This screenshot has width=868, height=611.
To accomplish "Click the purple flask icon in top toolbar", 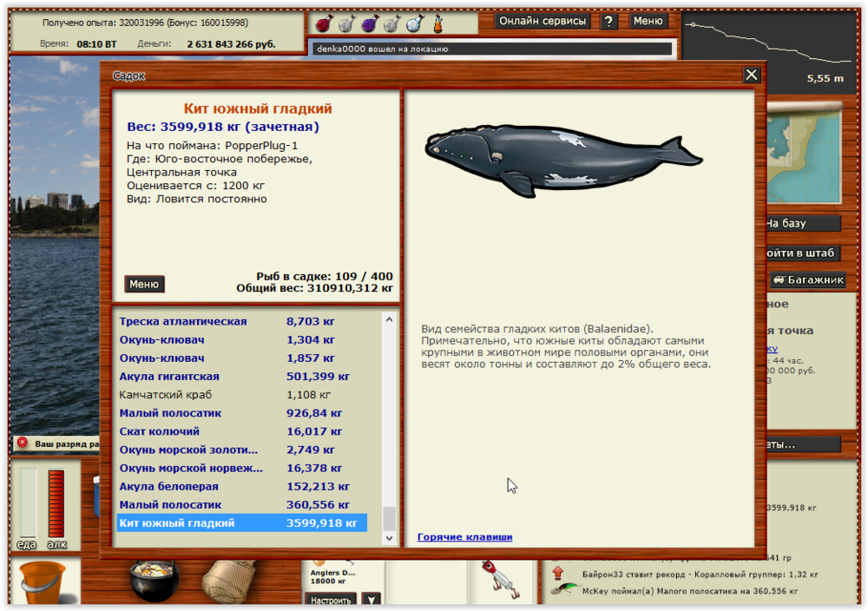I will 369,23.
